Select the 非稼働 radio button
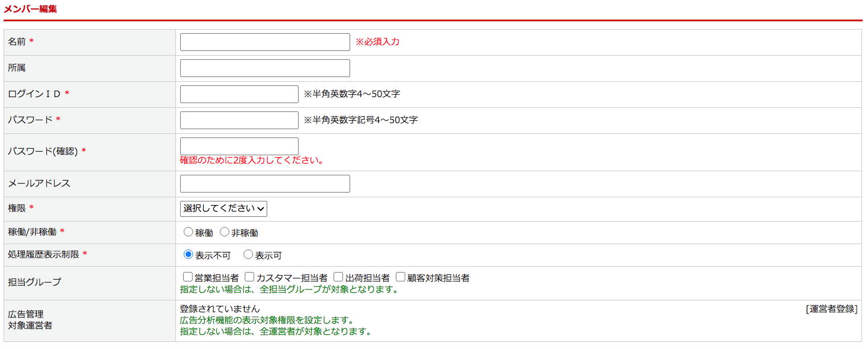Viewport: 868px width, 349px height. pyautogui.click(x=224, y=232)
